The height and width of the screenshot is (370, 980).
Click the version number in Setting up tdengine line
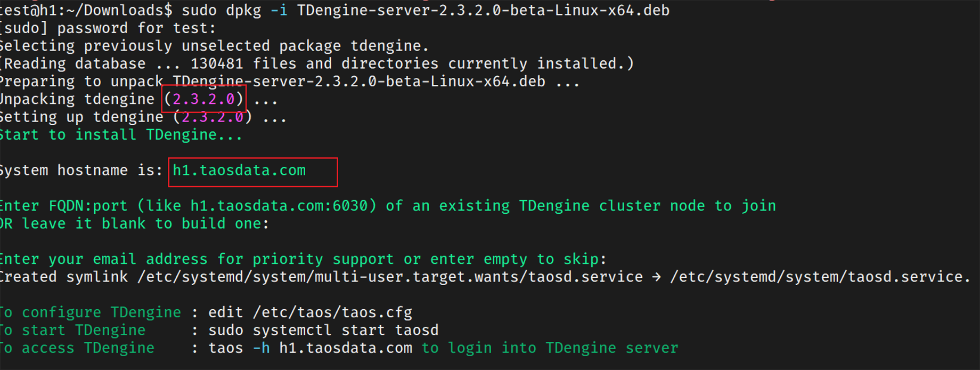pos(213,117)
